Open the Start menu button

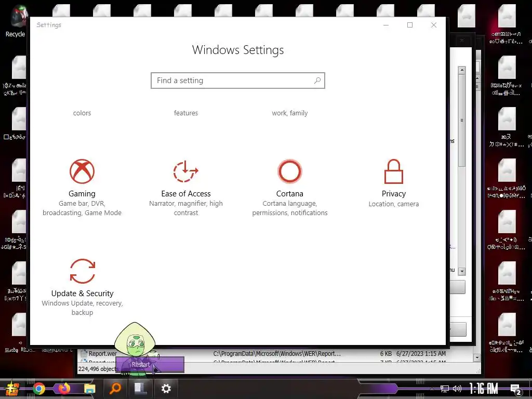(x=12, y=389)
